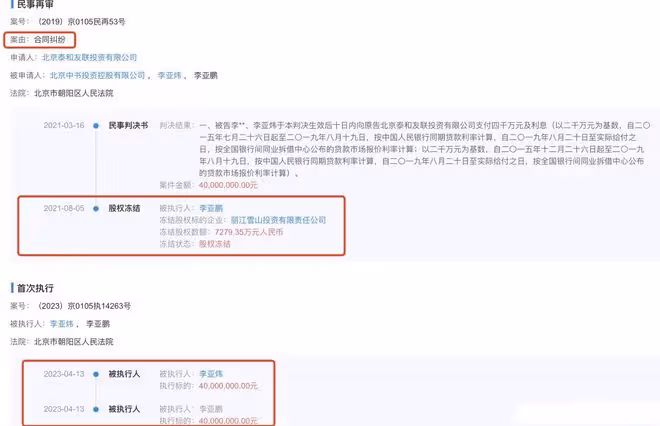
Task: Click 民事判决书 entry title
Action: pos(128,125)
